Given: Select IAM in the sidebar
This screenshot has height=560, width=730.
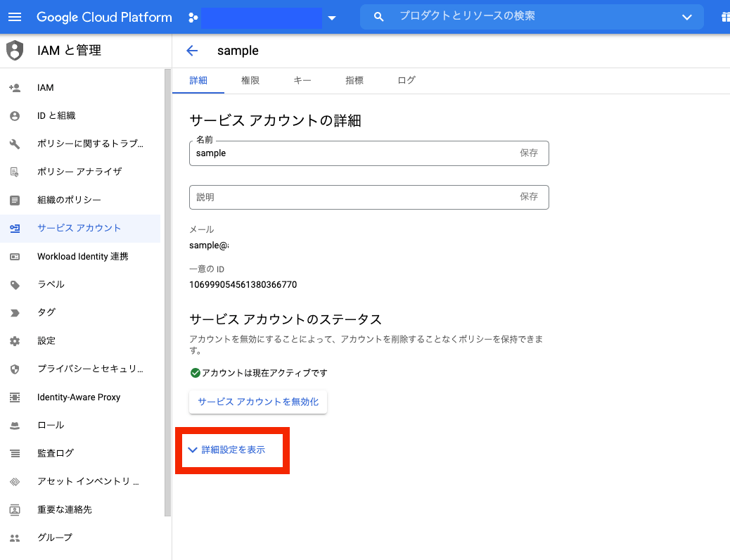Looking at the screenshot, I should (x=46, y=87).
